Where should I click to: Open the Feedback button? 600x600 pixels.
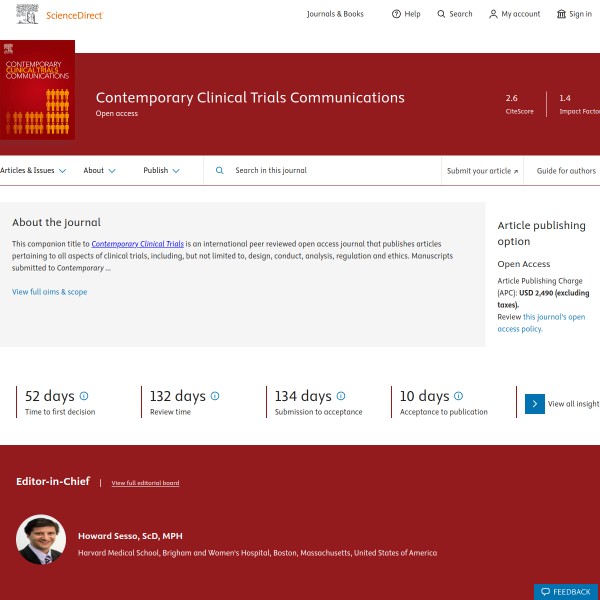[x=565, y=592]
